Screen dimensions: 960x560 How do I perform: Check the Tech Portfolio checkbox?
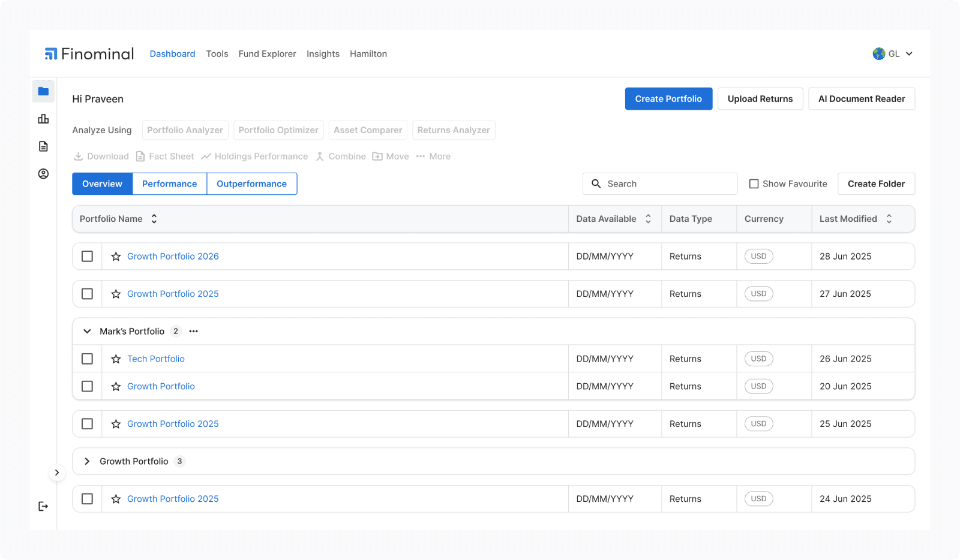tap(87, 359)
